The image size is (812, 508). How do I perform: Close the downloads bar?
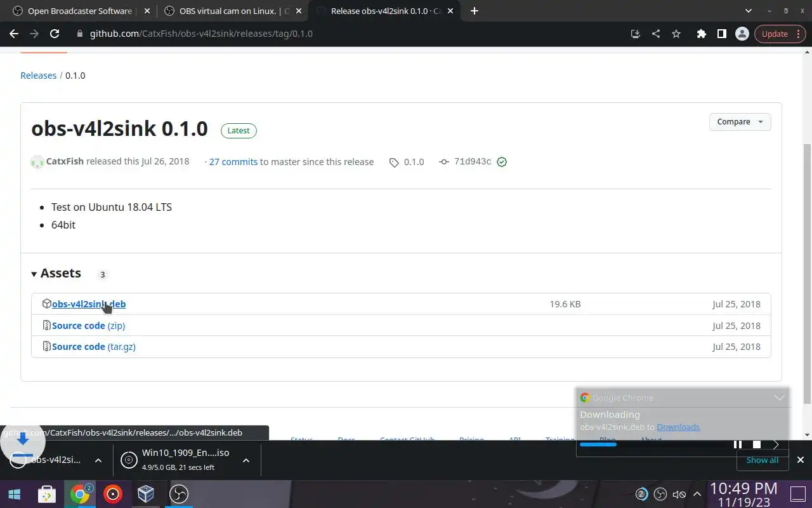point(800,460)
